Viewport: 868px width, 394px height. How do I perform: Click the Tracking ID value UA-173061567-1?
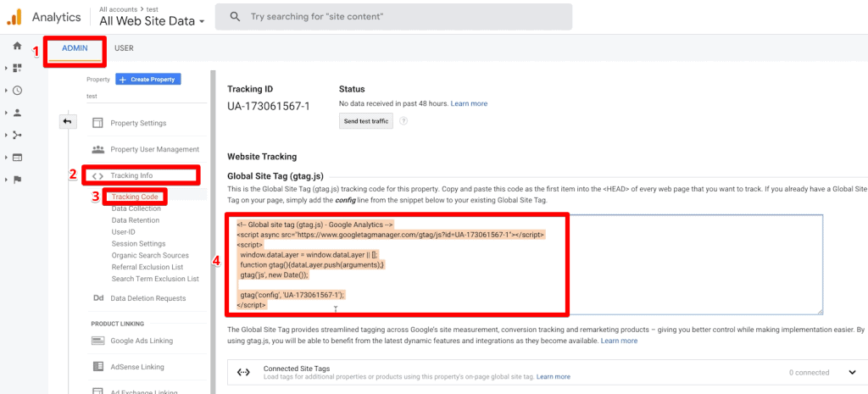point(269,106)
